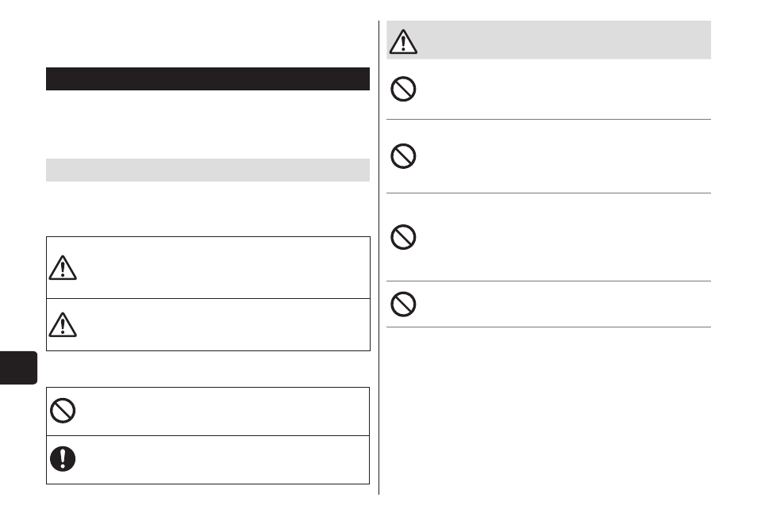757x532 pixels.
Task: Click the third prohibition icon in right column
Action: pos(403,237)
